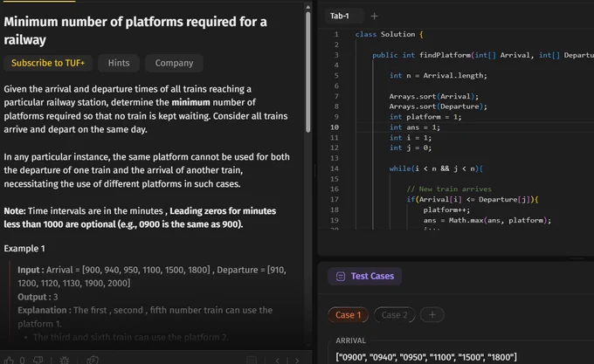Click the 'ARRIVAL' label in test cases

(351, 340)
